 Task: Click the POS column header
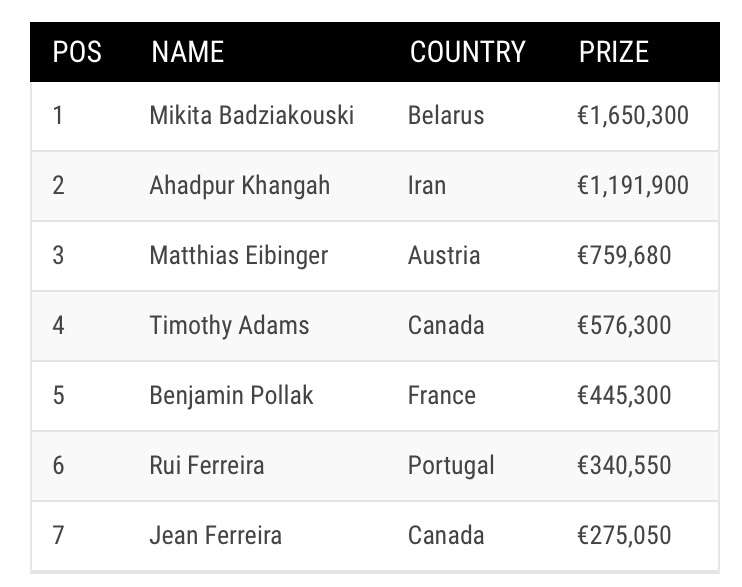coord(77,52)
